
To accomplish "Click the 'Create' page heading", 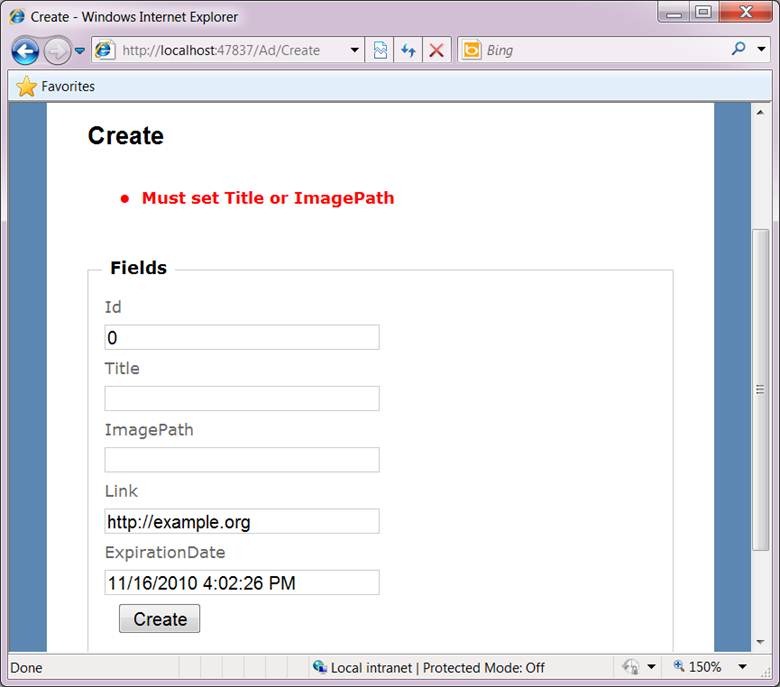I will 125,136.
